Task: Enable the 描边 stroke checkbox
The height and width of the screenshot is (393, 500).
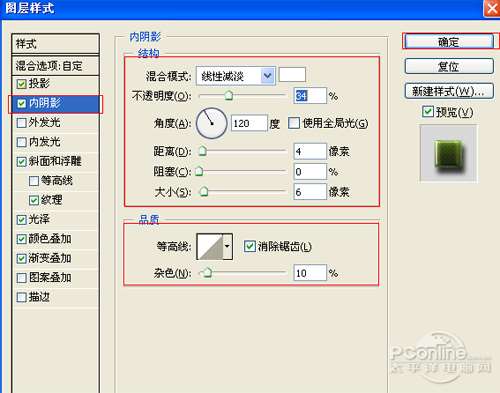Action: 21,297
